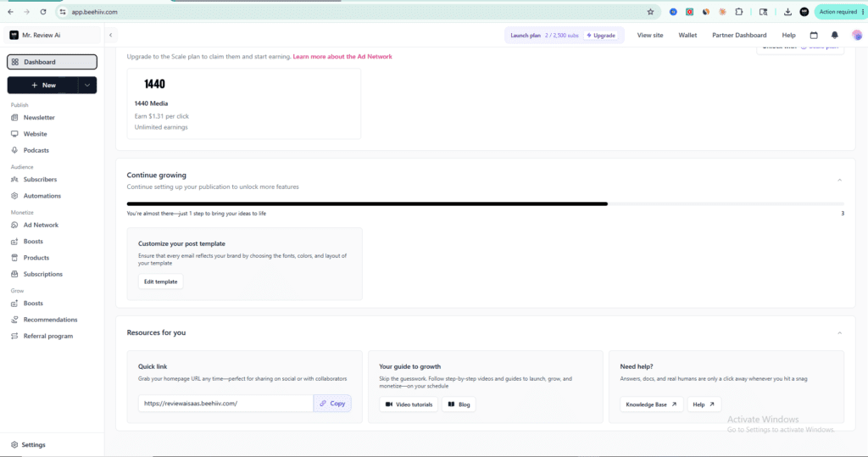
Task: Click the Products sidebar icon
Action: point(14,258)
